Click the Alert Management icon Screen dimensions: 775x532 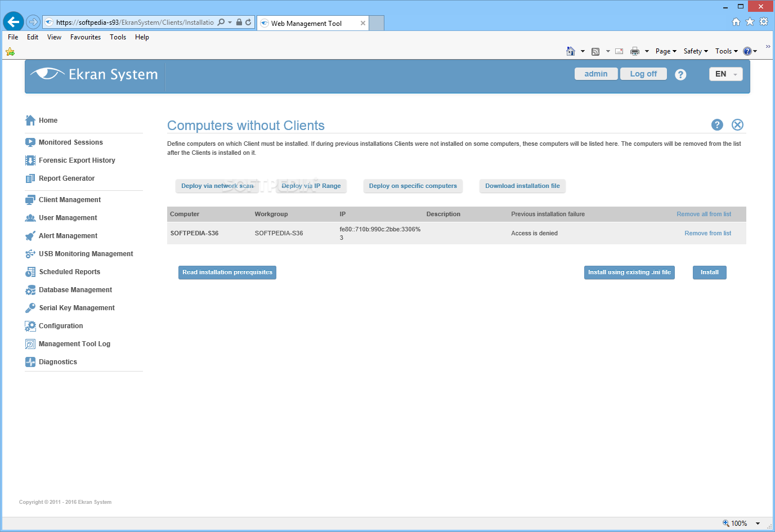pyautogui.click(x=30, y=236)
